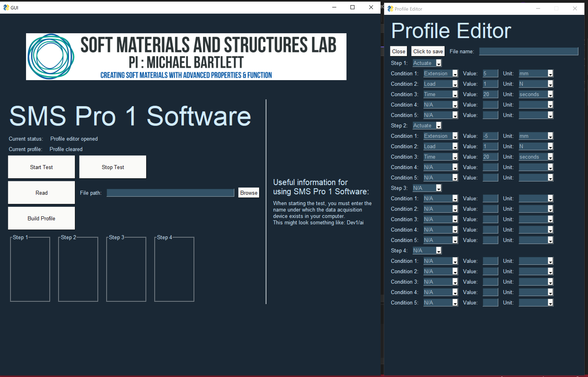Viewport: 588px width, 377px height.
Task: Click the File name input field
Action: (528, 51)
